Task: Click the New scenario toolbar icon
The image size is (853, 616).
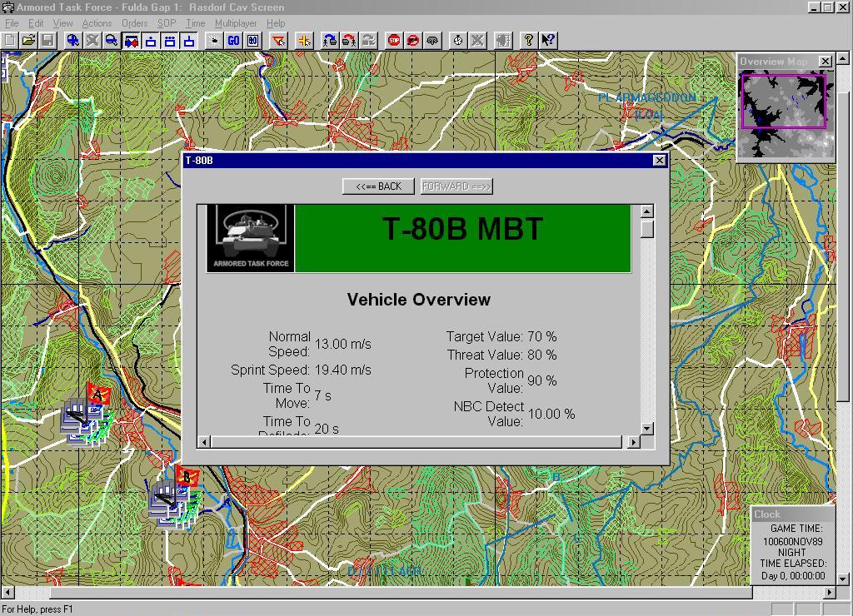Action: (x=9, y=40)
